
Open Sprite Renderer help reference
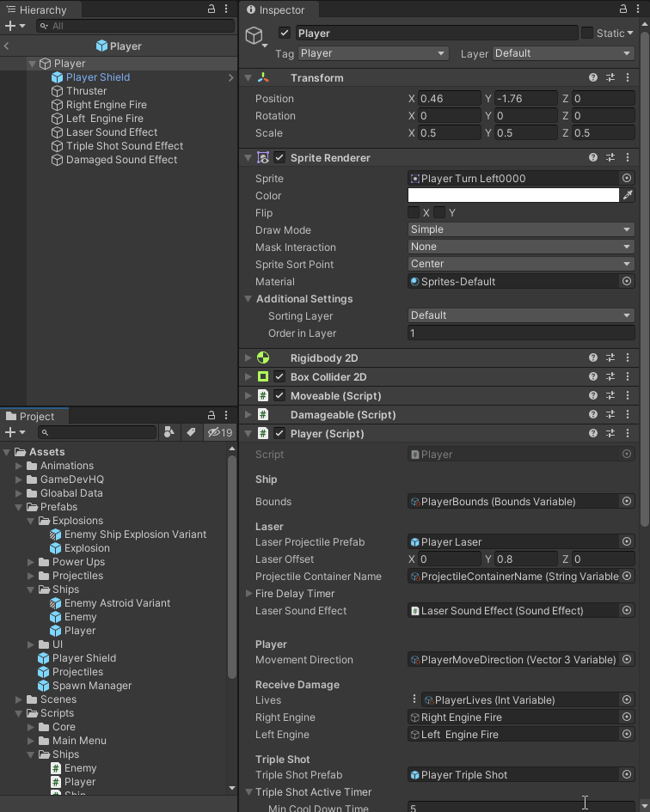click(x=593, y=157)
